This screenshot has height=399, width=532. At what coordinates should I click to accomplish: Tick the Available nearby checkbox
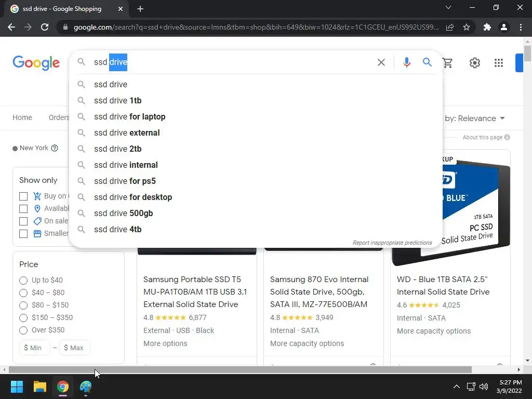tap(23, 209)
